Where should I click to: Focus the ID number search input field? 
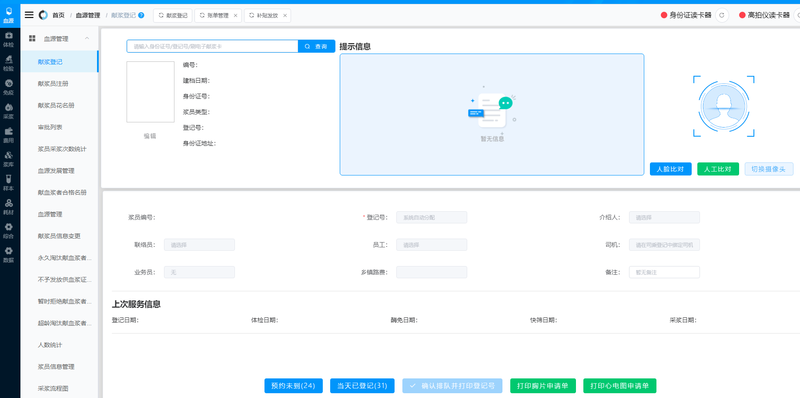[212, 46]
